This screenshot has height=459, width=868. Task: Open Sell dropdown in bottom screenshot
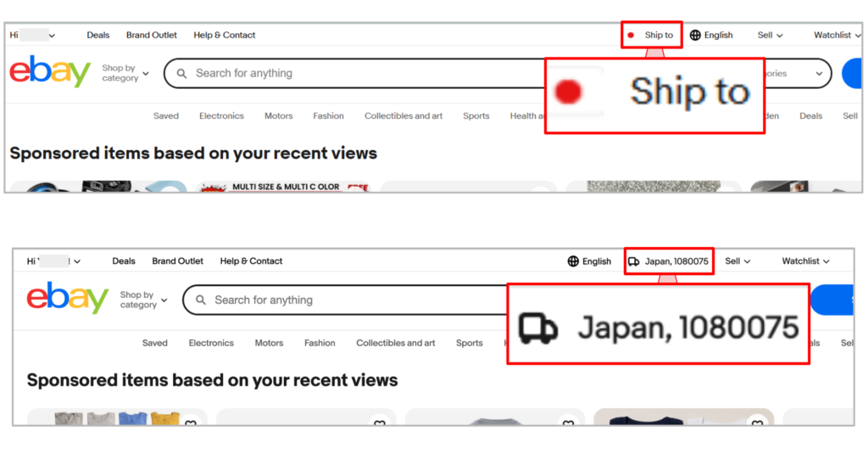[x=738, y=261]
